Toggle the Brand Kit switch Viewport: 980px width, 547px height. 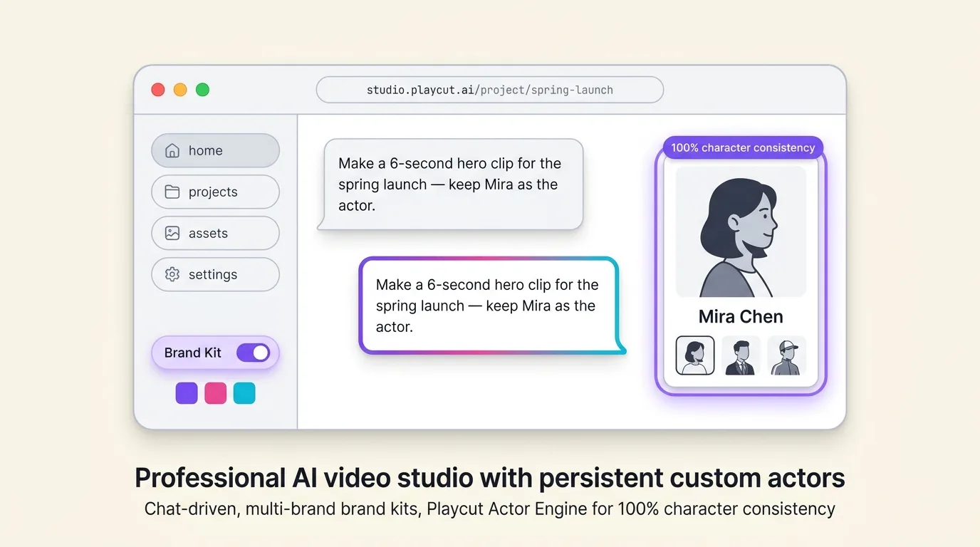point(253,353)
